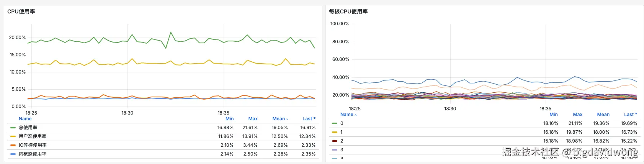Viewport: 644px width, 164px height.
Task: Click the green color swatch for 总使用率
Action: 13,128
